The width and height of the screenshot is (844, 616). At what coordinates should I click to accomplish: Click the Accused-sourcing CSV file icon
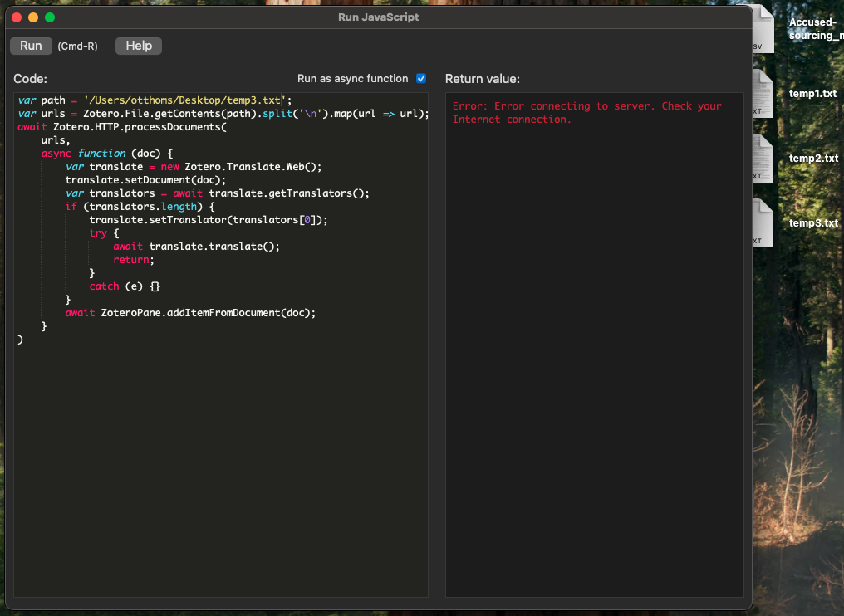click(763, 29)
